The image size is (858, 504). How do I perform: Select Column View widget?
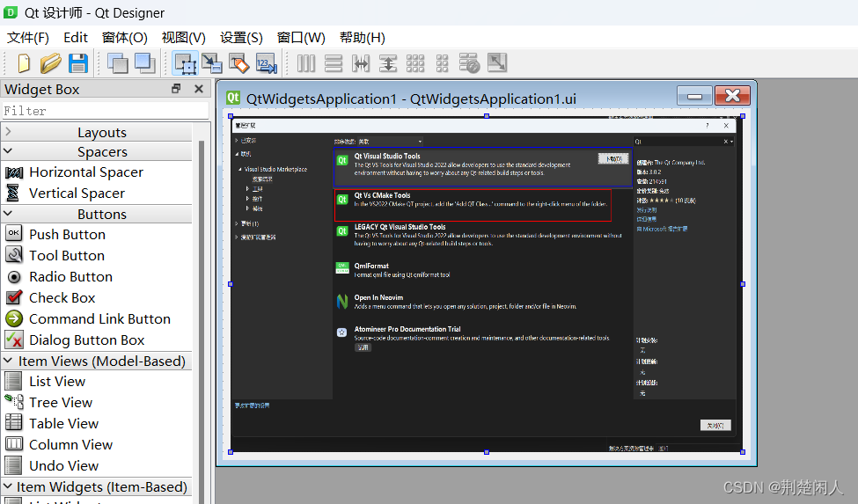click(70, 445)
